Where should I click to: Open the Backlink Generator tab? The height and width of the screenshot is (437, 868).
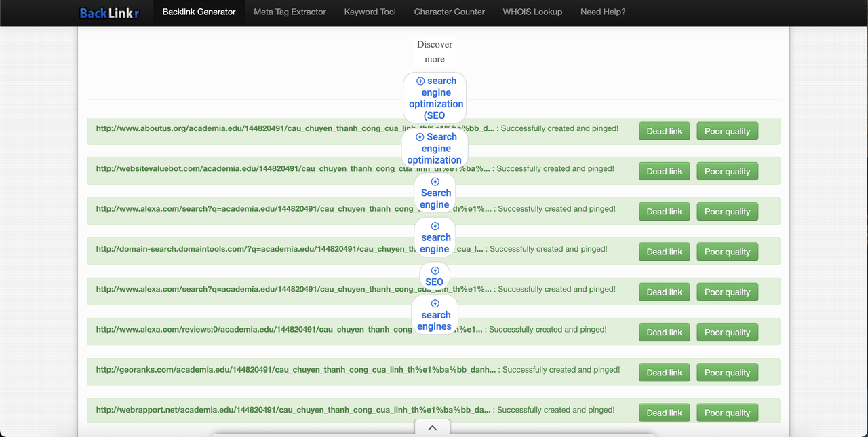point(199,12)
